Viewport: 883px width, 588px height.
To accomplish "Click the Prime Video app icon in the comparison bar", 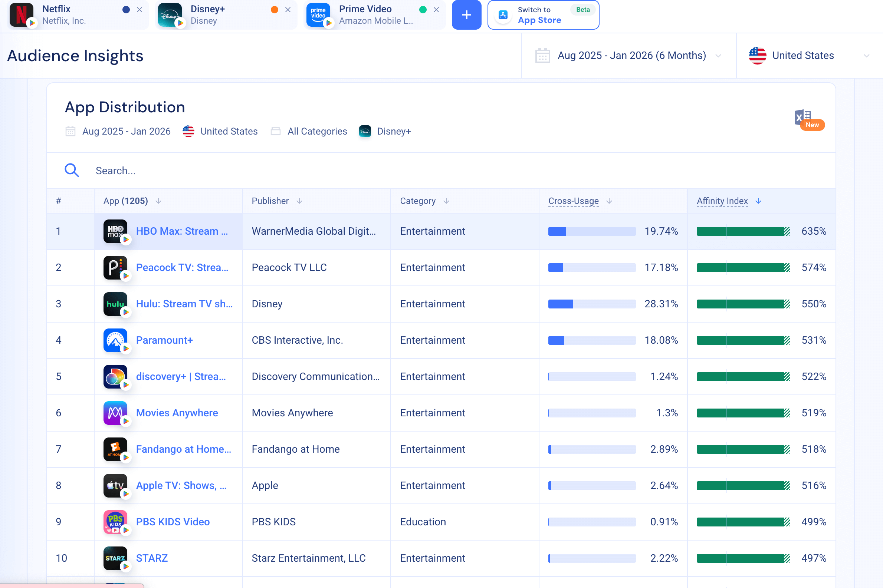I will 318,15.
